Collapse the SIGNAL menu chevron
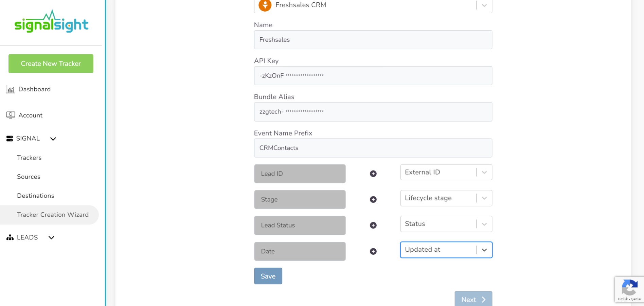Screen dimensions: 644x306 pos(53,139)
